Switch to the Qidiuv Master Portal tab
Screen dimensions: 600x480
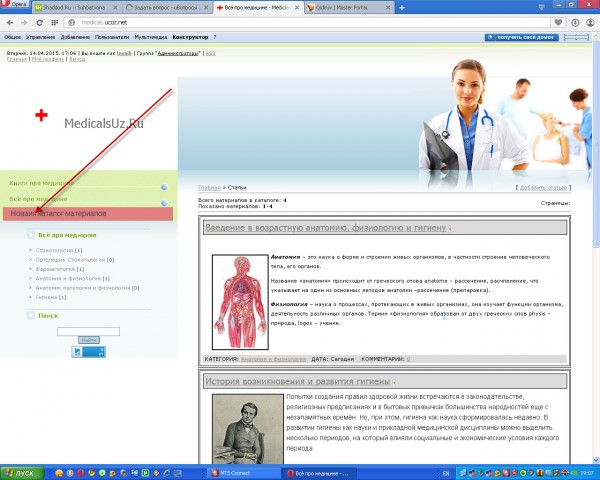[x=349, y=8]
